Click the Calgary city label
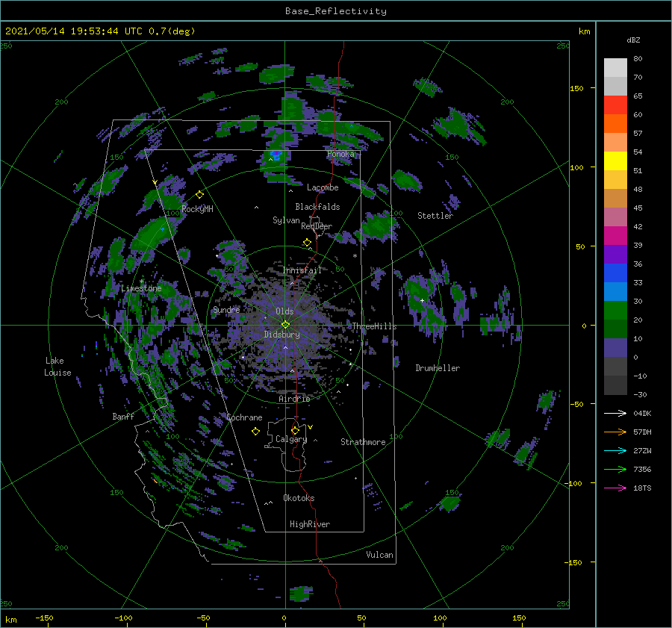This screenshot has width=672, height=628. pyautogui.click(x=291, y=439)
